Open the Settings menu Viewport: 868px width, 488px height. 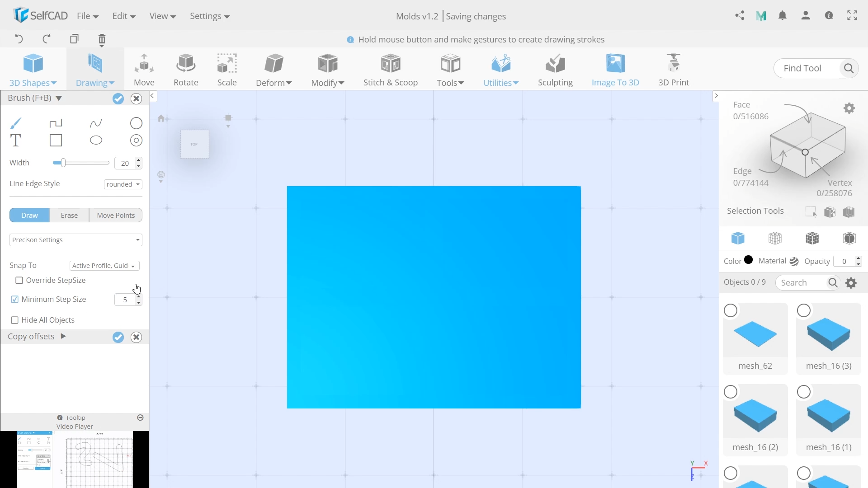pos(210,16)
